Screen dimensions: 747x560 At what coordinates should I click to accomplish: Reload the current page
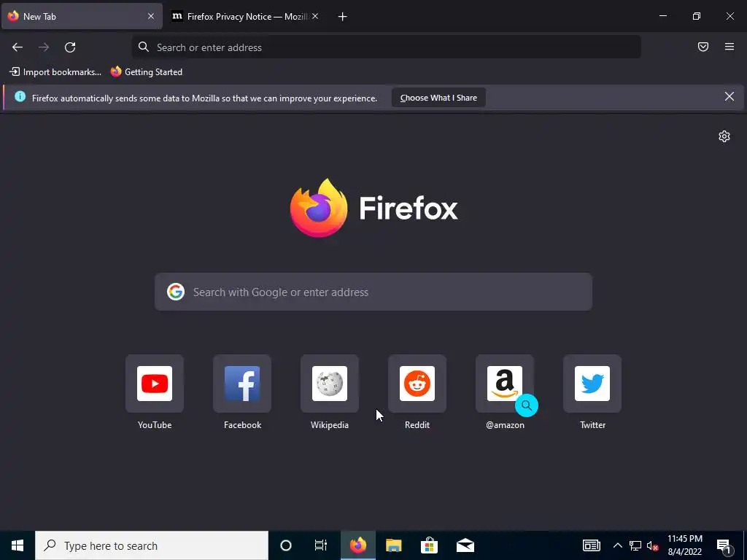point(70,47)
